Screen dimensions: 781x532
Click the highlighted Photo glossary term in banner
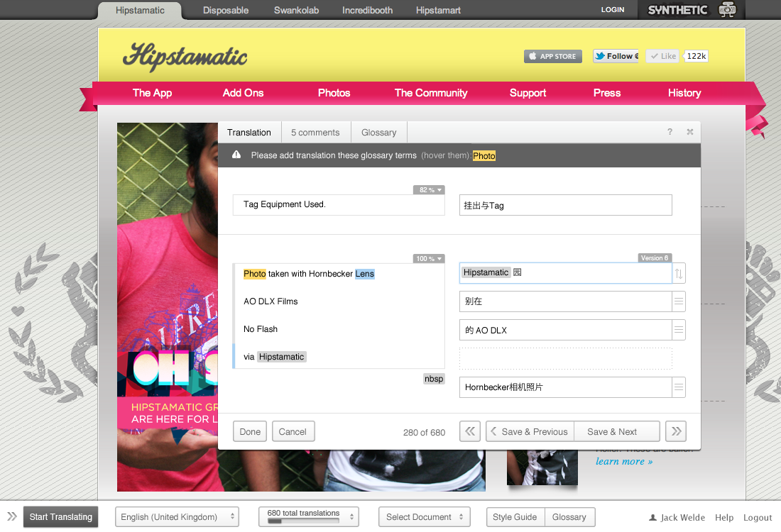click(x=484, y=156)
